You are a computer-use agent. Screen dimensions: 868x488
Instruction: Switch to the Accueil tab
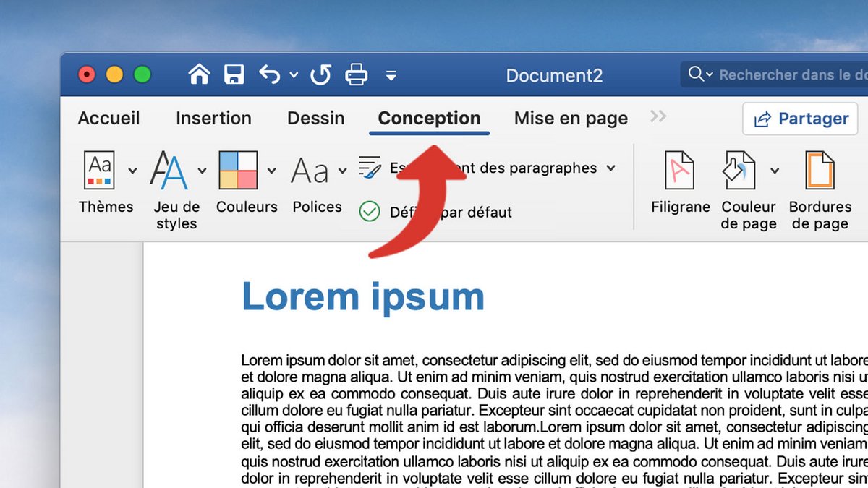click(109, 118)
